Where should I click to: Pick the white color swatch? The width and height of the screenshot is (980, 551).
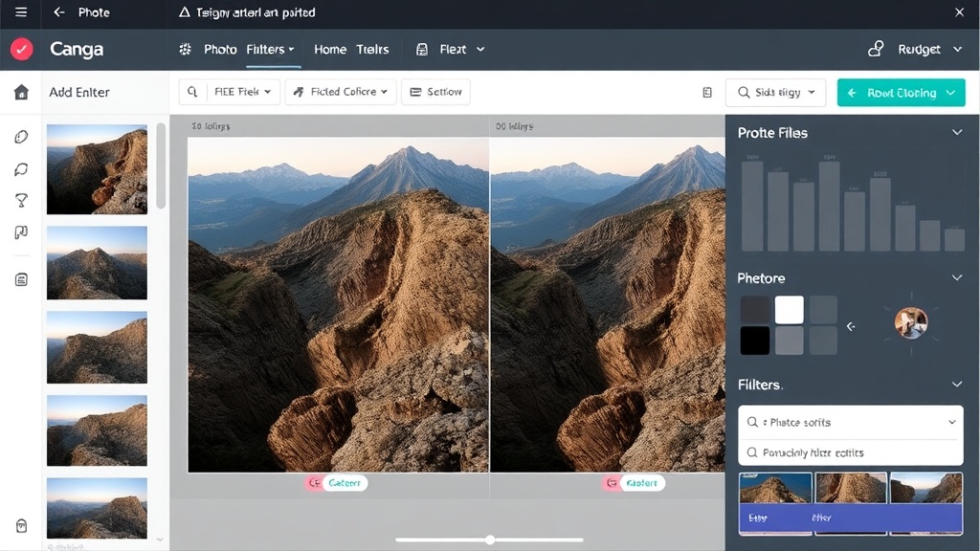click(789, 310)
